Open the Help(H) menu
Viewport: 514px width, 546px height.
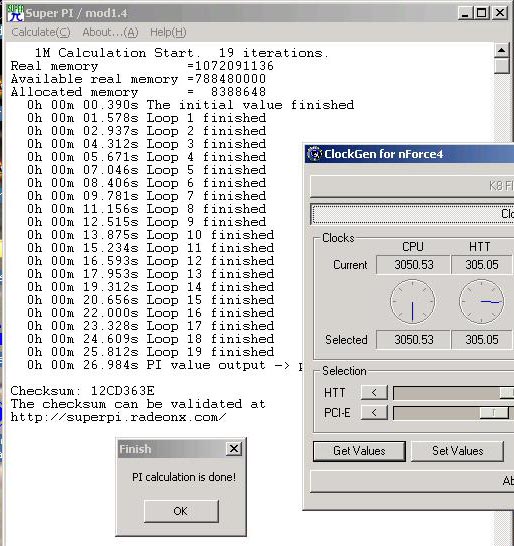pos(168,32)
